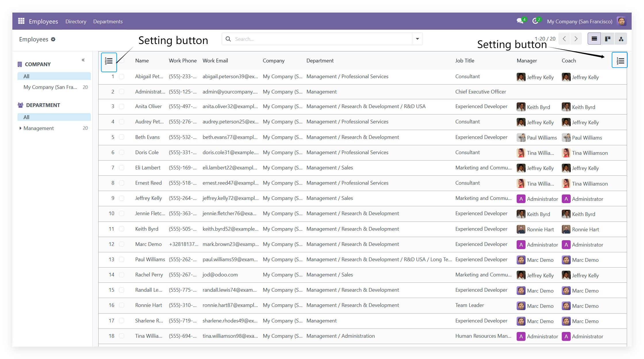
Task: Click the COMPANY building icon
Action: (20, 64)
